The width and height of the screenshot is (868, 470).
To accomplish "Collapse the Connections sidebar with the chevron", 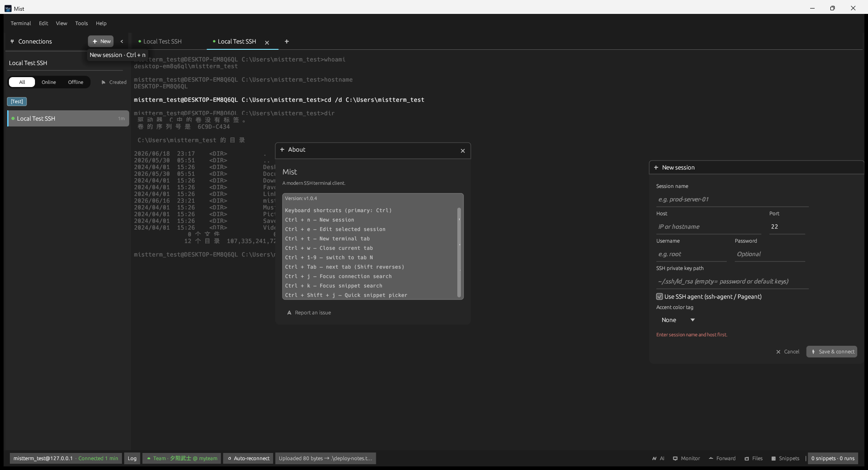I will (x=122, y=41).
